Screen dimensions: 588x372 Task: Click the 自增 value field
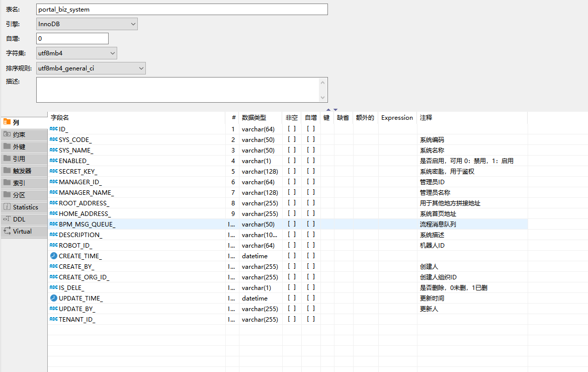72,38
